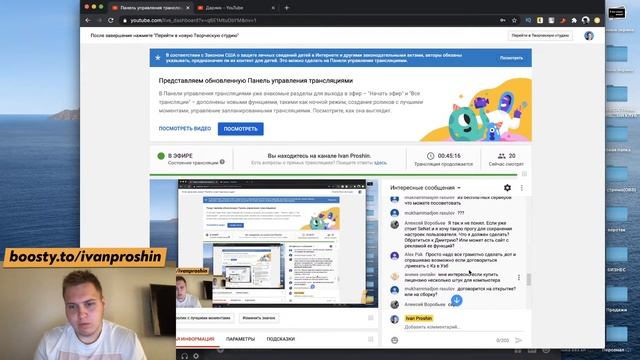Open help icon next to Состояние трансляции
This screenshot has height=360, width=640.
[x=222, y=162]
